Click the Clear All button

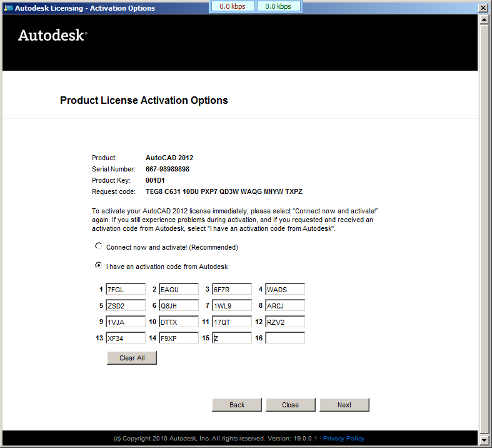tap(132, 358)
